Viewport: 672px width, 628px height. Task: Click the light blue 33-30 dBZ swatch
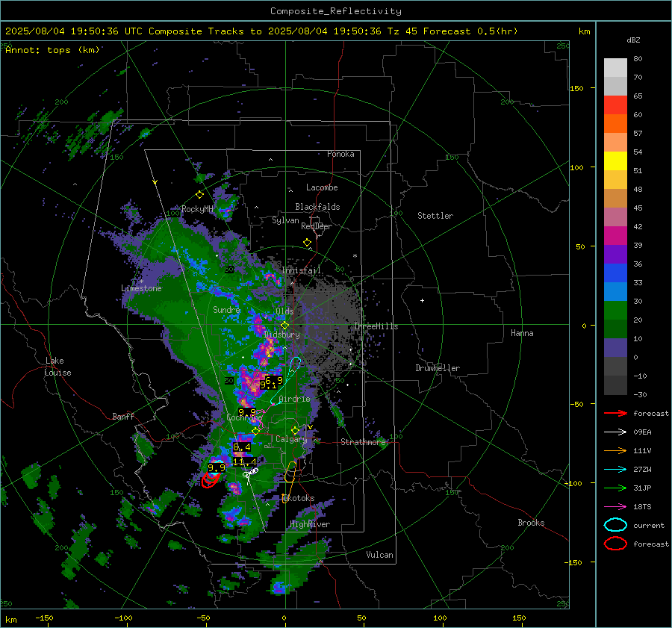coord(615,291)
